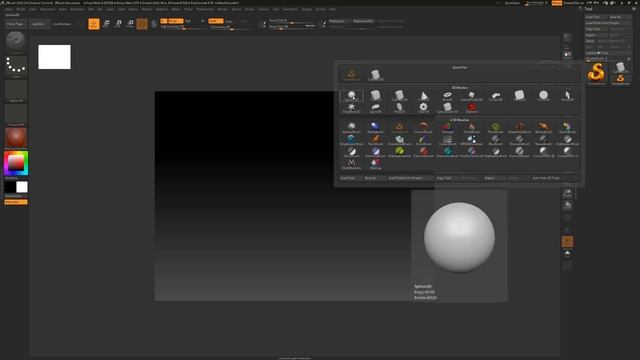Toggle the orange Alternate color button
The height and width of the screenshot is (360, 640).
pyautogui.click(x=16, y=202)
